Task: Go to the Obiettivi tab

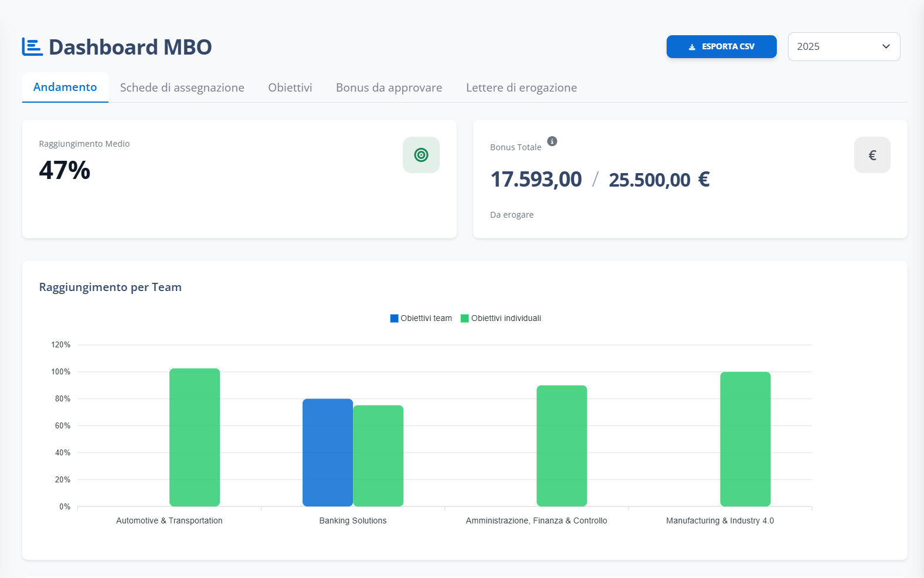Action: 290,87
